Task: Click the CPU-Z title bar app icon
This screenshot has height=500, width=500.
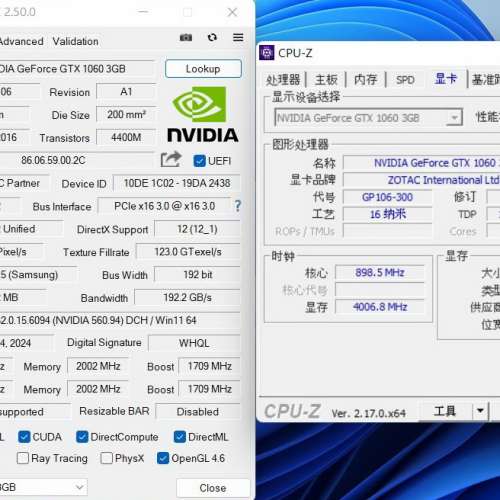Action: coord(267,53)
